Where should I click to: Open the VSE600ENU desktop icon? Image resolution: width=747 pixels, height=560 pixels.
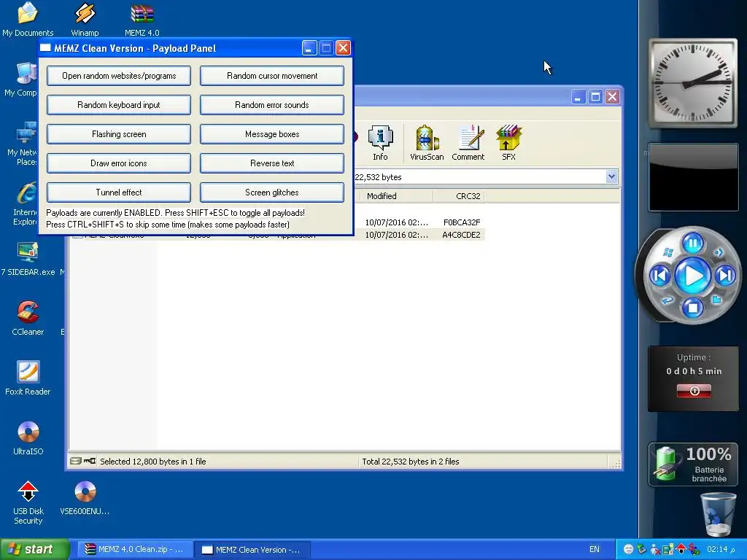point(85,498)
